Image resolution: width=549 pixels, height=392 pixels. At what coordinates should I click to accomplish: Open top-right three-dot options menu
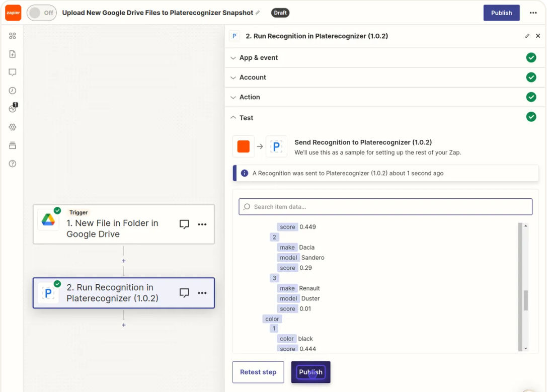pyautogui.click(x=533, y=13)
